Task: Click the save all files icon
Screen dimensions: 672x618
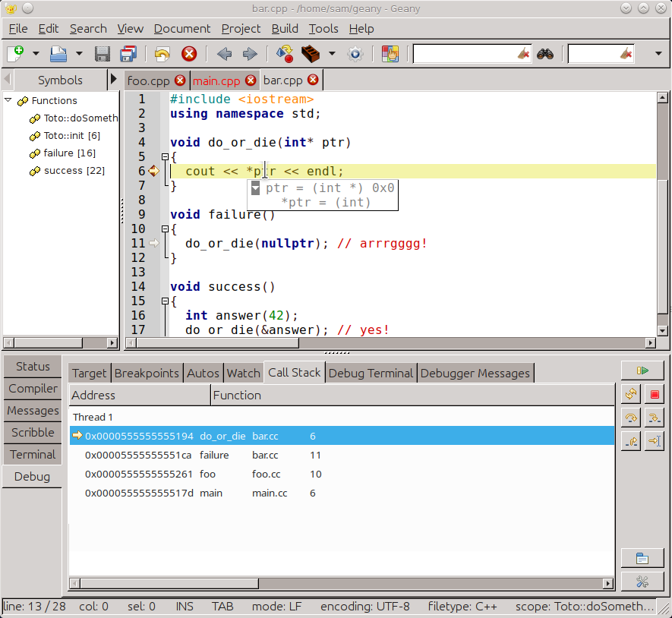Action: tap(128, 54)
